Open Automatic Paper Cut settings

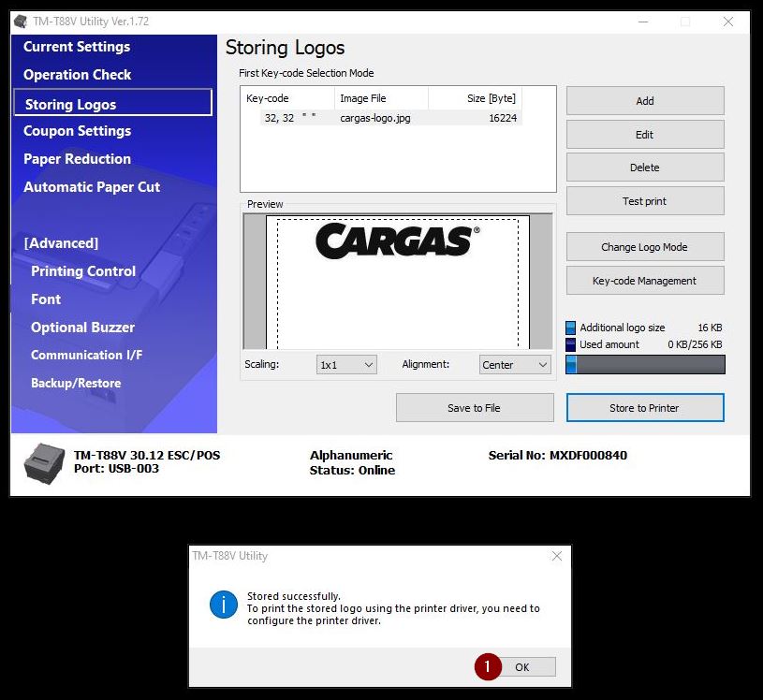(x=92, y=187)
